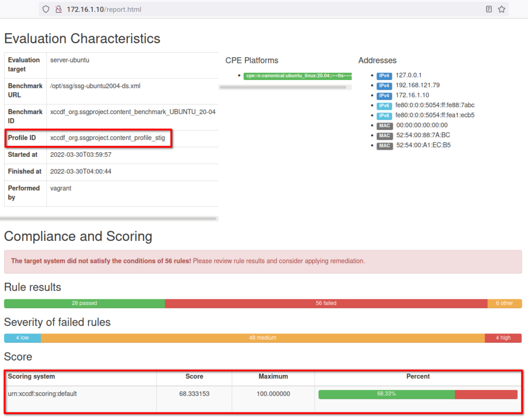This screenshot has width=528, height=420.
Task: Click the permissions shield icon in address bar
Action: (46, 9)
